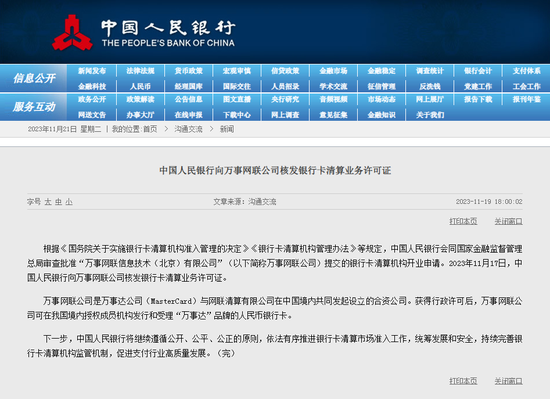Open the 网上展厅 page
Screen dimensions: 550x399
(430, 99)
